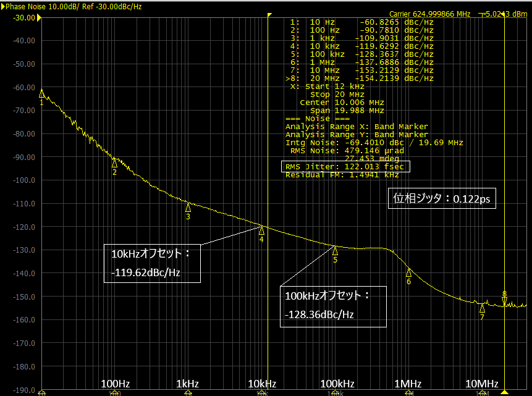Select marker 7 at 10 MHz
Viewport: 532px width, 396px height.
pos(482,308)
